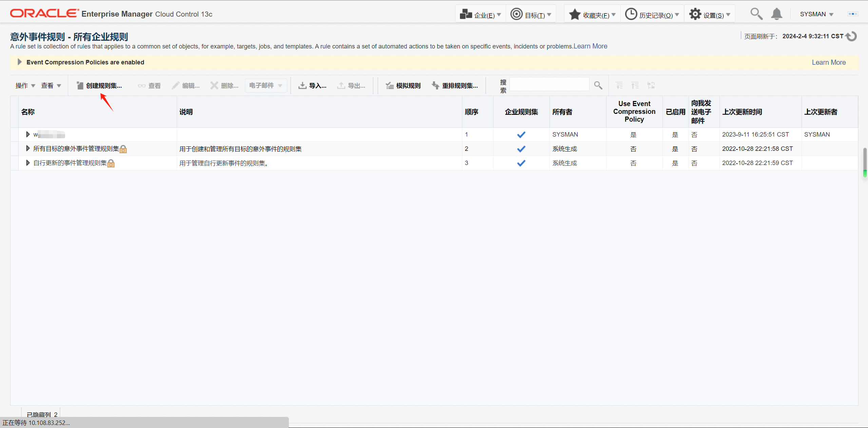Open the notifications bell
Viewport: 868px width, 428px height.
pos(776,14)
